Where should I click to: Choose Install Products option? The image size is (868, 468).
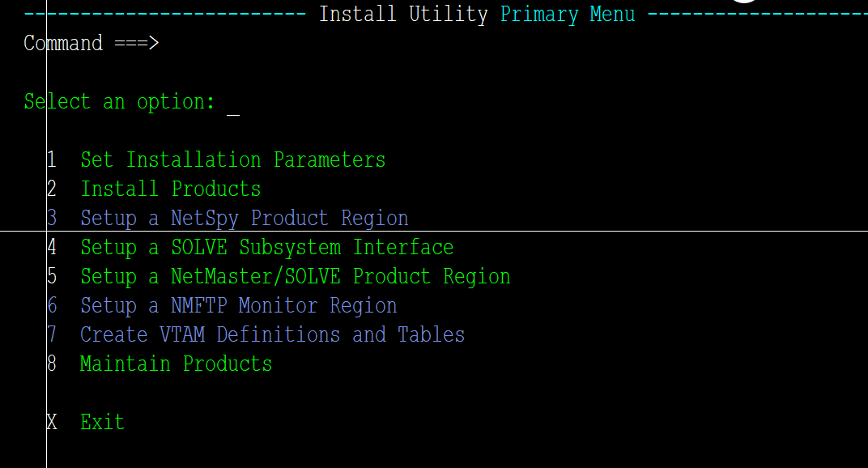[x=170, y=189]
